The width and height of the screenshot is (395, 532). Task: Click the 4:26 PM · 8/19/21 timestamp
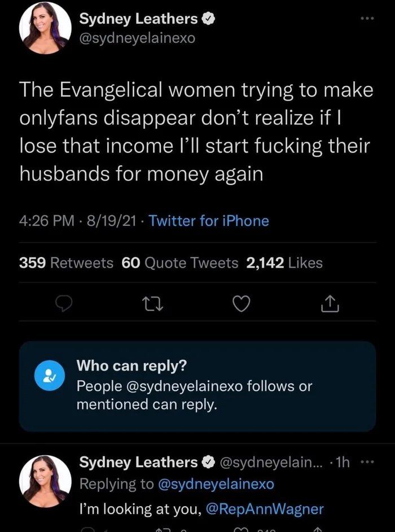coord(78,221)
